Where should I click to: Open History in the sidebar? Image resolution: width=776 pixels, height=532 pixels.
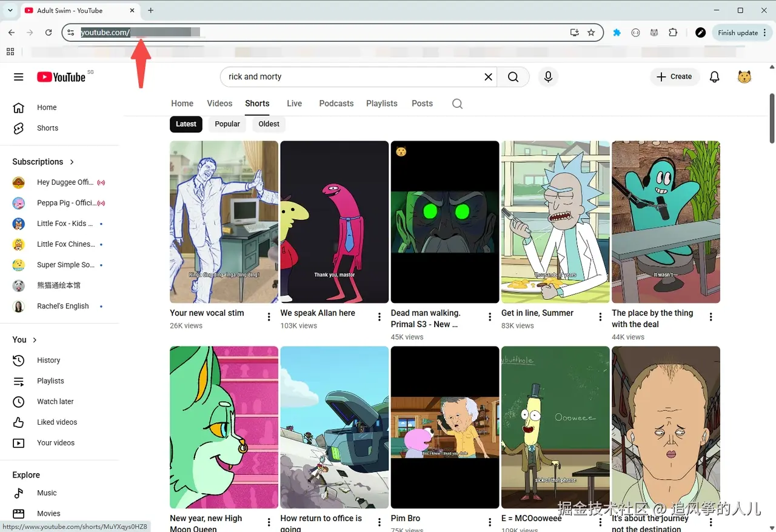(x=61, y=360)
